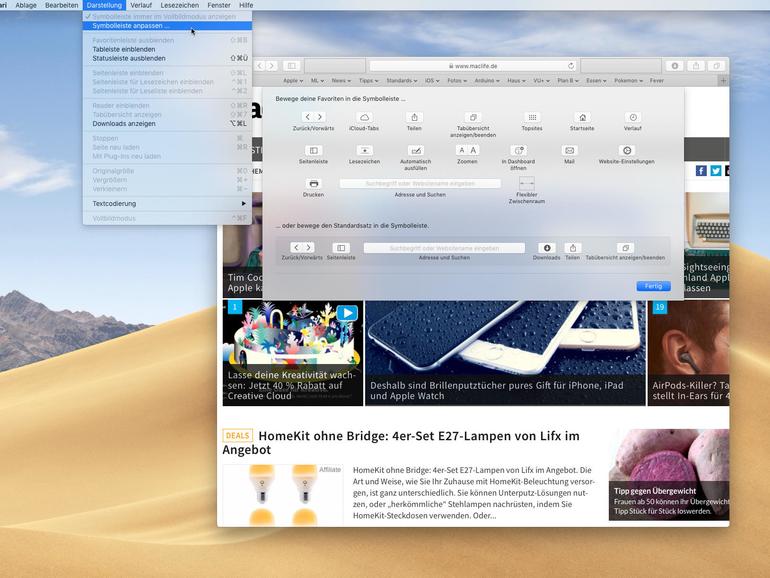Click the Twitter icon on the webpage
The image size is (770, 578).
click(716, 170)
